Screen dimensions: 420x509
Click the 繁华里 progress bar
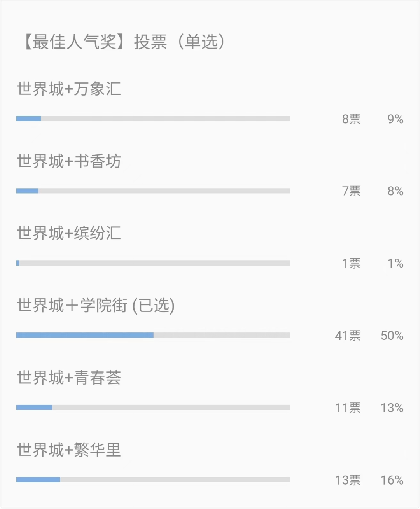pyautogui.click(x=153, y=480)
